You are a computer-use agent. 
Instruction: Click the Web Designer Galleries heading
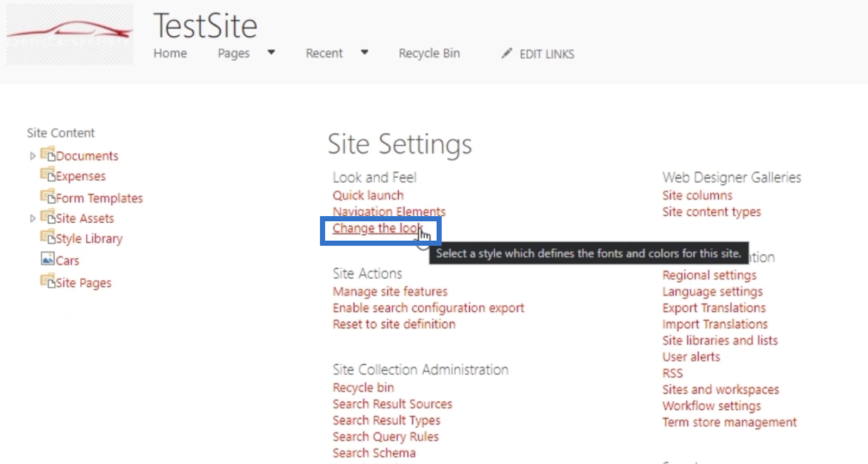pos(732,177)
